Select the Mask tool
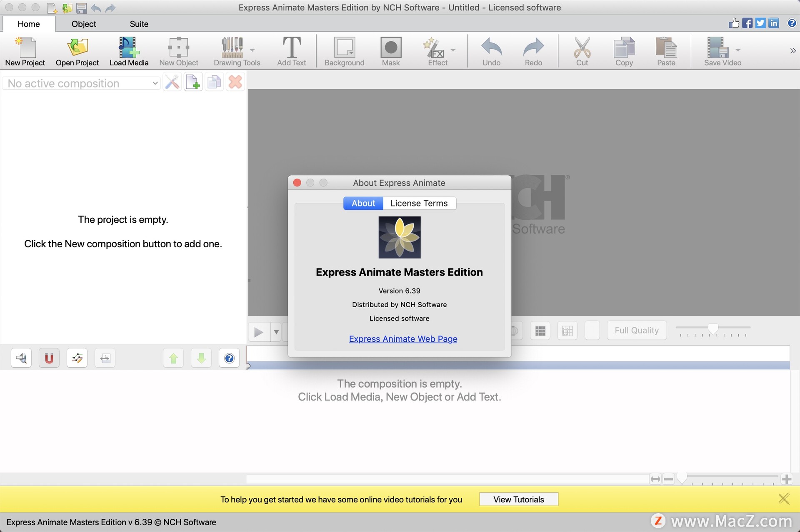This screenshot has width=800, height=532. (x=391, y=51)
